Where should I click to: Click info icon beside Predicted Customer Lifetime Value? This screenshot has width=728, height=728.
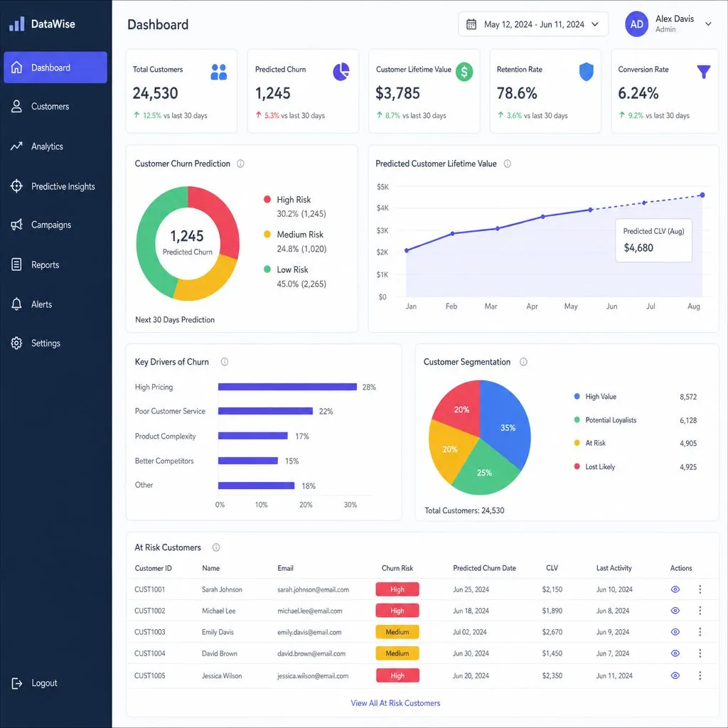(x=508, y=164)
